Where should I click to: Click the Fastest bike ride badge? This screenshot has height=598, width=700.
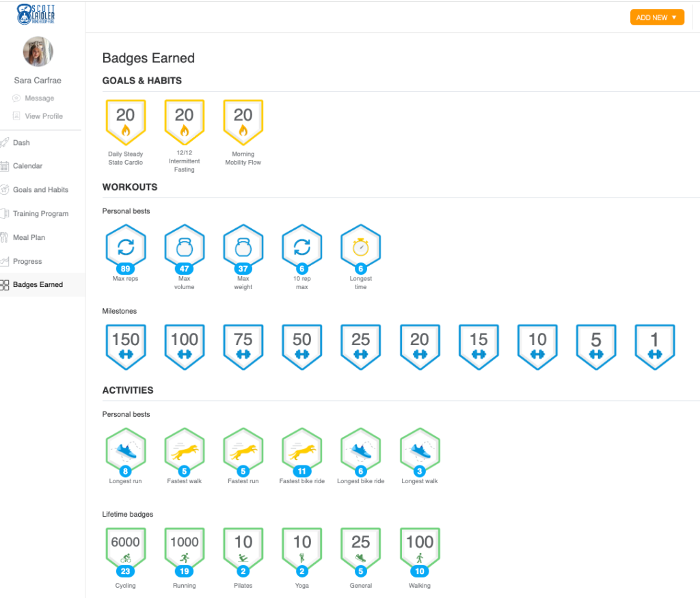click(x=301, y=452)
